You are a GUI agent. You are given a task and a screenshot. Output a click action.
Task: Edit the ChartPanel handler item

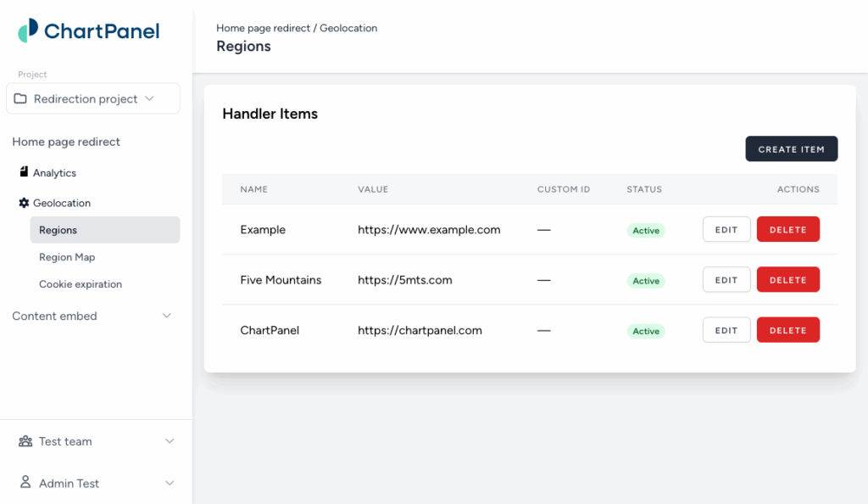[x=726, y=330]
